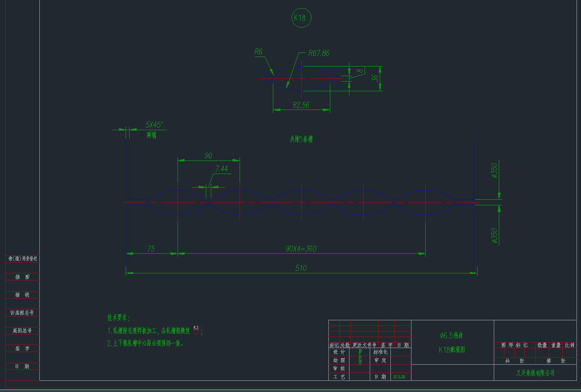Click the circled K18 label
This screenshot has width=581, height=392.
(x=301, y=18)
